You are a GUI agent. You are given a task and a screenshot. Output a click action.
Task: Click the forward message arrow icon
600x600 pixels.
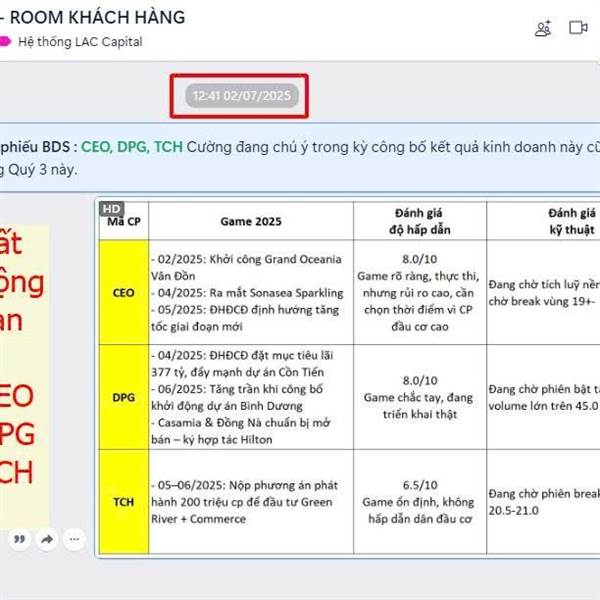(x=47, y=540)
